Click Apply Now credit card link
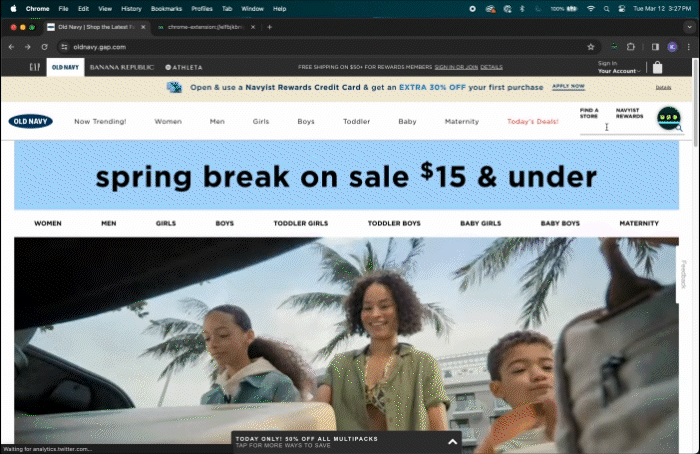The height and width of the screenshot is (454, 700). click(x=568, y=86)
